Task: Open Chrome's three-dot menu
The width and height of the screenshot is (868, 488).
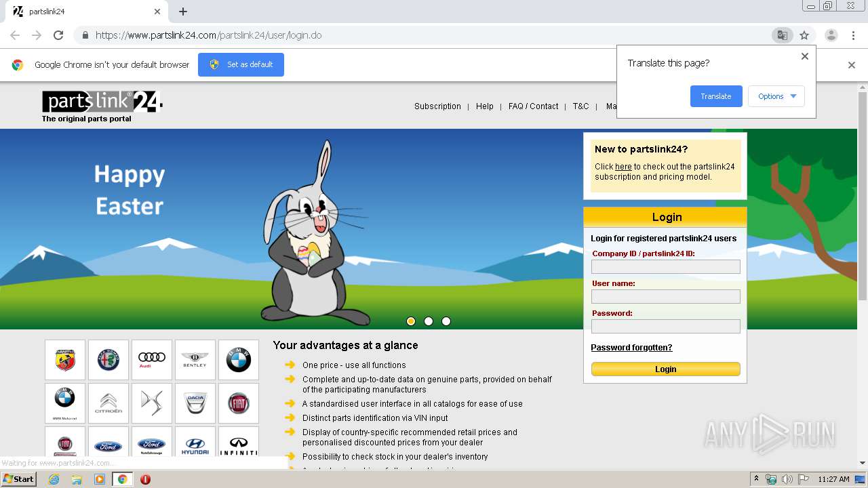Action: pos(853,35)
